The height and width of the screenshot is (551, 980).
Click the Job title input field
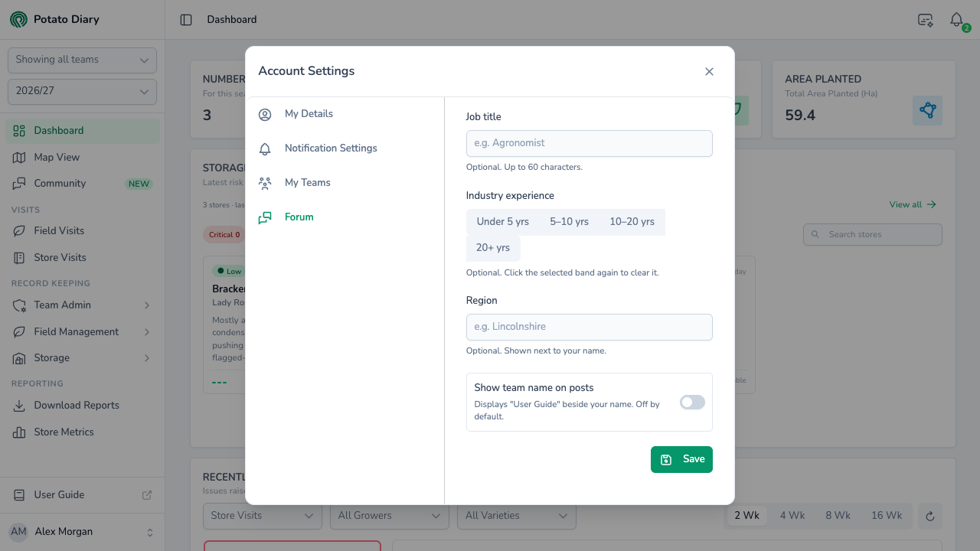pyautogui.click(x=590, y=143)
